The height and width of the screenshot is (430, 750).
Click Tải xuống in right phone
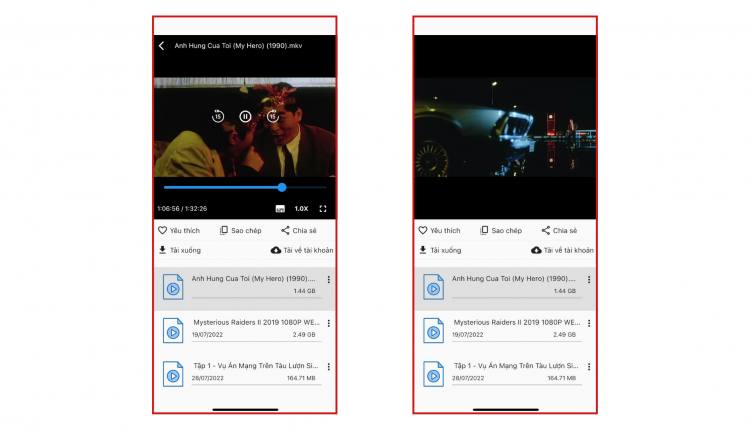[x=440, y=250]
